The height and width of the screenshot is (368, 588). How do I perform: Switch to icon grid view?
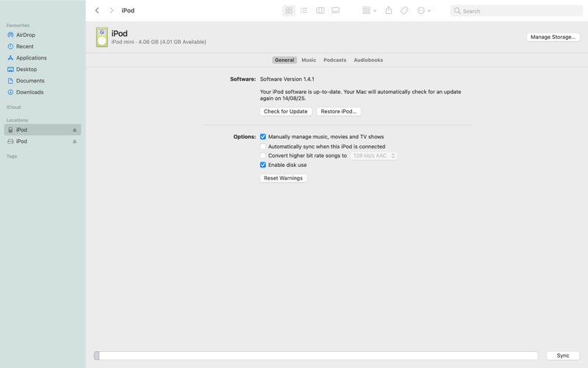click(x=289, y=10)
